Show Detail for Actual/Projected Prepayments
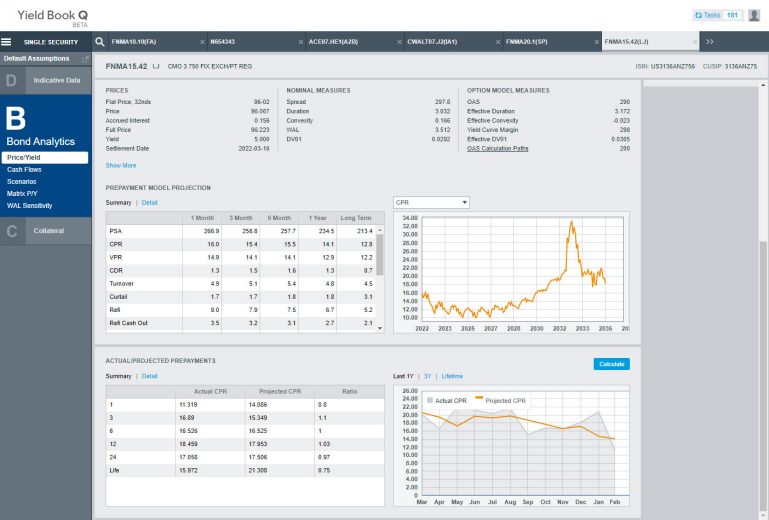The image size is (769, 520). (x=150, y=376)
